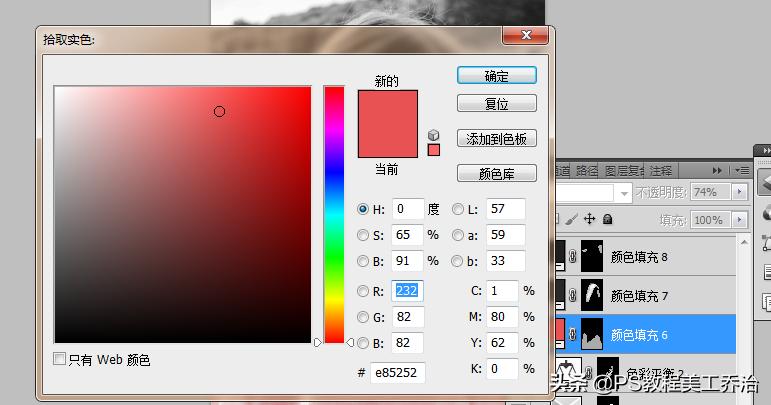Image resolution: width=771 pixels, height=405 pixels.
Task: Click the 颜色填充 6 layer mask thumbnail
Action: point(592,334)
